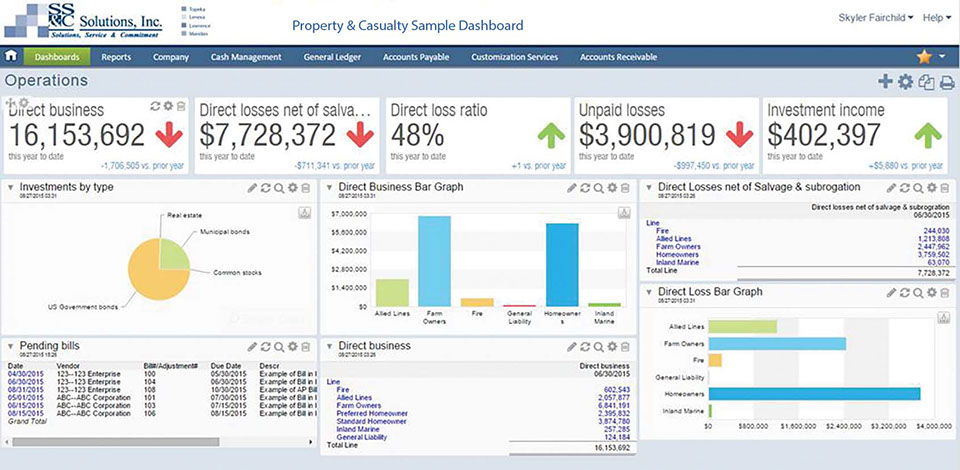Click the magnifier icon on Direct Loss Bar Graph

pos(918,292)
